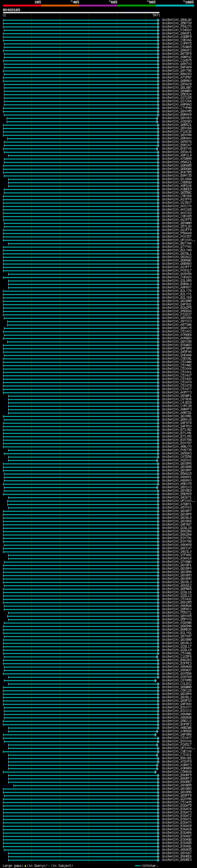Click alignment bar for UniRef100_C7YPH8

(81, 108)
